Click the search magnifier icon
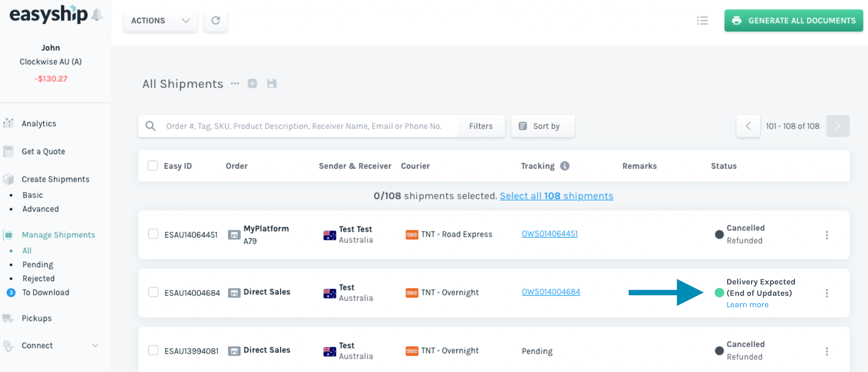The image size is (868, 372). click(150, 126)
